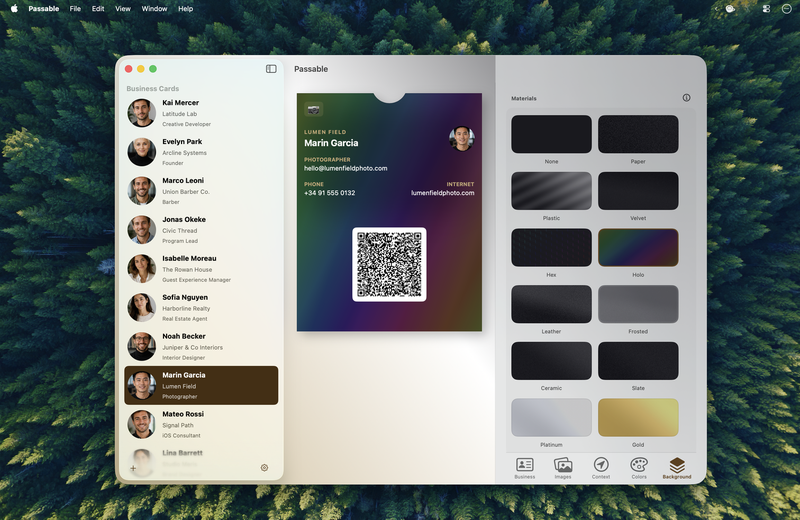Switch to the Colors tab
Viewport: 800px width, 520px height.
click(x=639, y=467)
